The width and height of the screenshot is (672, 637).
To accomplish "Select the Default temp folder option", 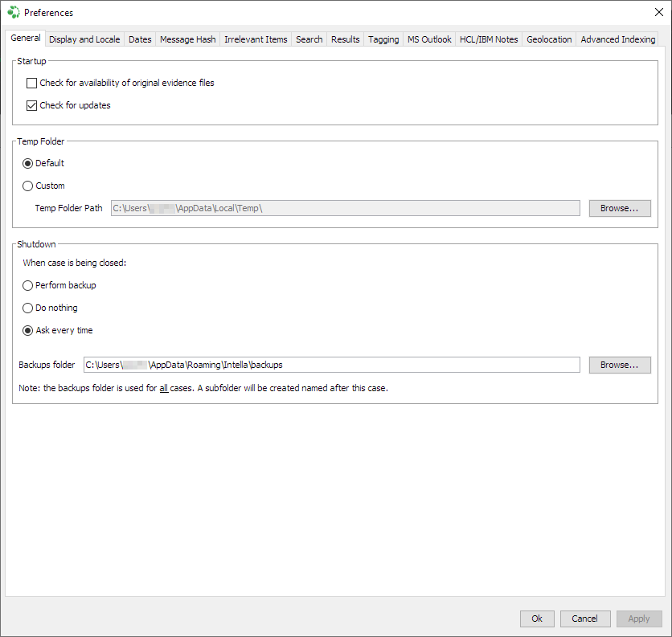I will point(28,163).
